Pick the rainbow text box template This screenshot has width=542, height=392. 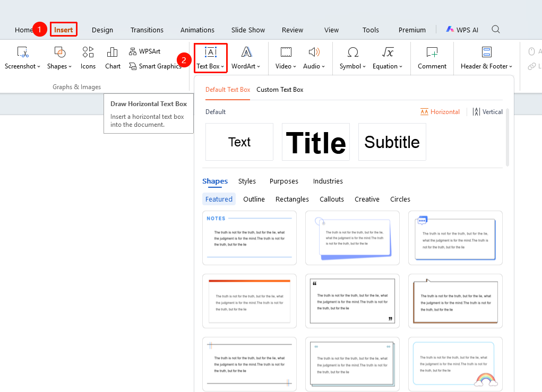tap(455, 364)
